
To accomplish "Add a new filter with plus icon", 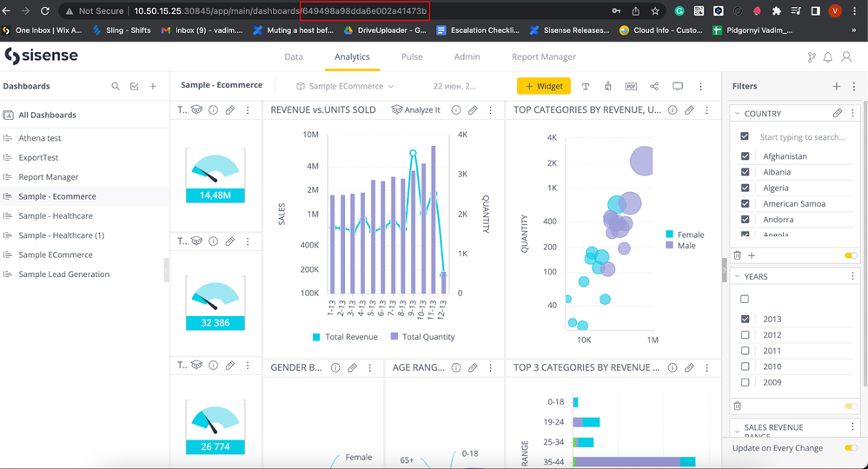I will (837, 86).
